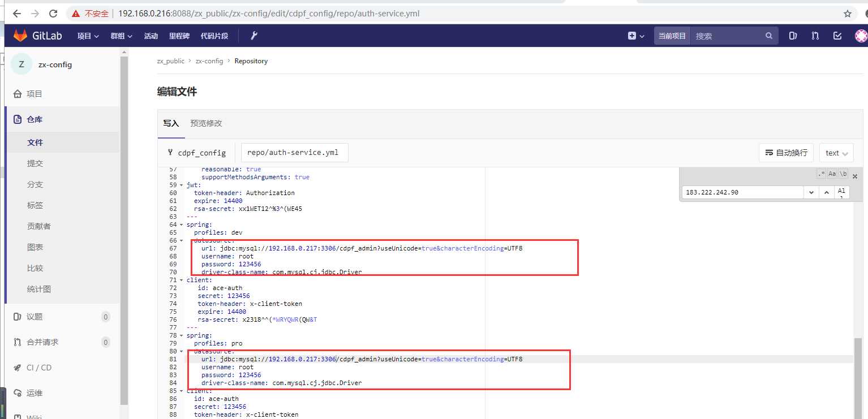868x419 pixels.
Task: Open 活动 in top navbar
Action: [151, 36]
